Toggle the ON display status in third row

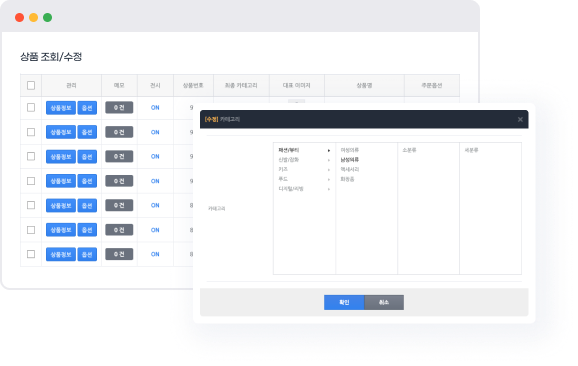click(155, 156)
